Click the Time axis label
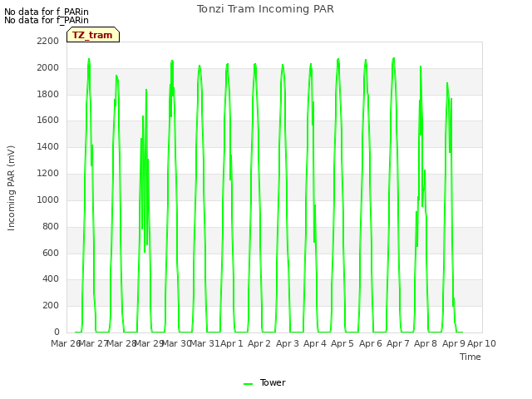532x399 pixels. tap(470, 357)
